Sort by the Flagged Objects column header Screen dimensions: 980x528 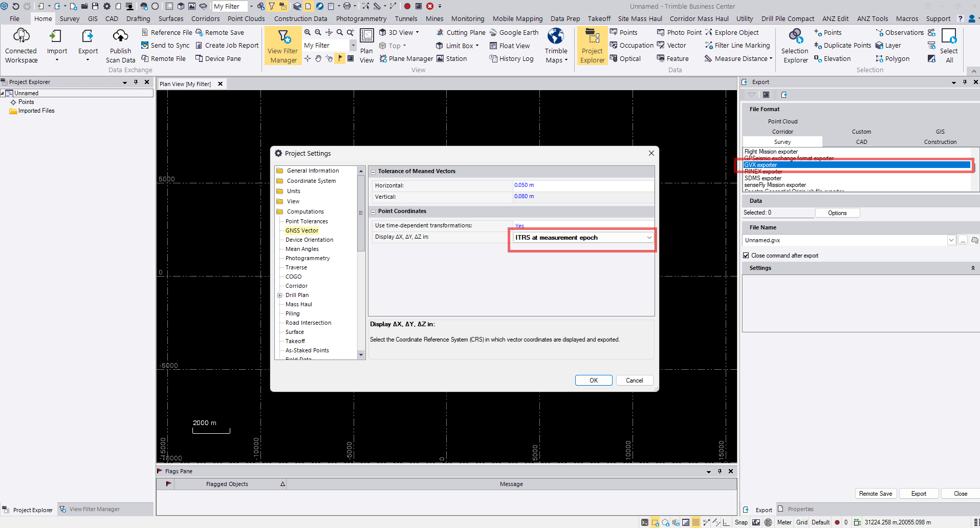pos(227,484)
